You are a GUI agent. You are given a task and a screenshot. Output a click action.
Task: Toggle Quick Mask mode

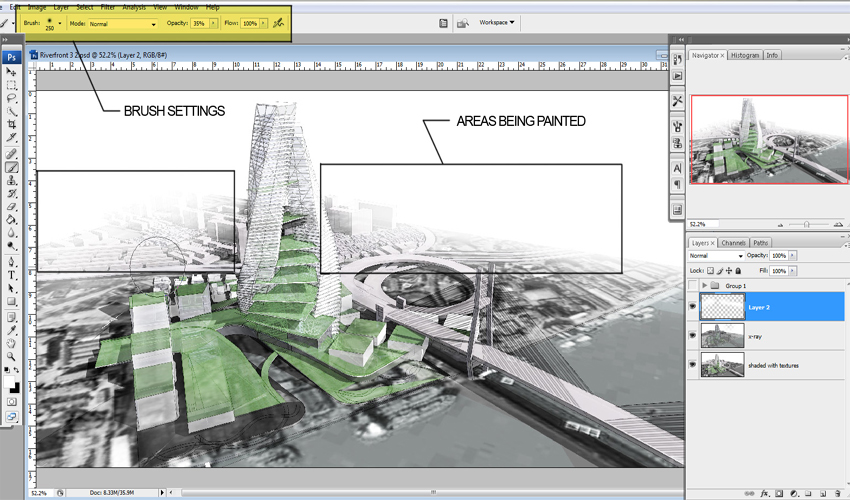11,402
